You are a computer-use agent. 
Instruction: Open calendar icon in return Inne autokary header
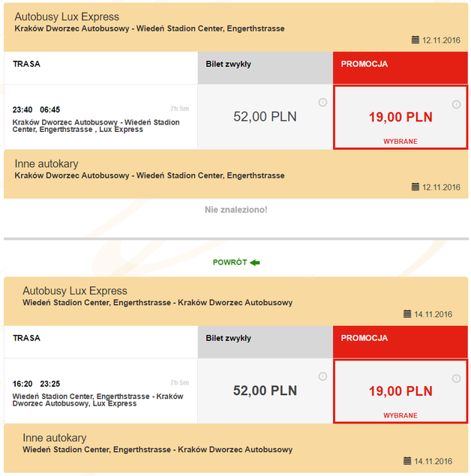click(408, 461)
